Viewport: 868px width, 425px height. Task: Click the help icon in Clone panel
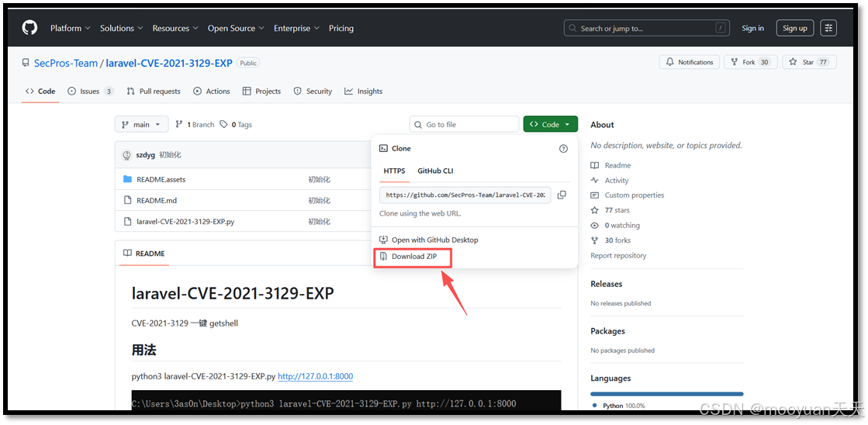point(563,148)
